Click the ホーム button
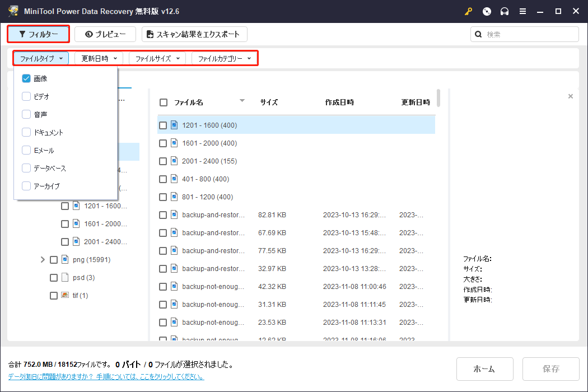The width and height of the screenshot is (588, 392). coord(484,368)
